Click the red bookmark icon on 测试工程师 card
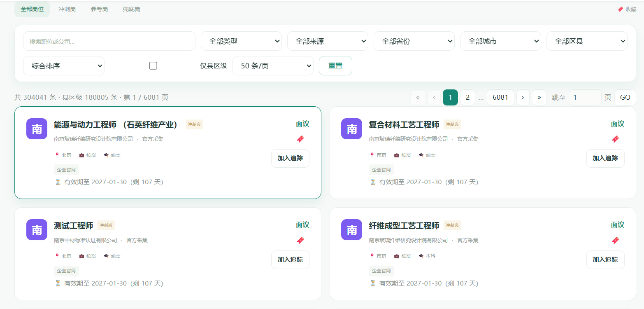This screenshot has height=309, width=644. pos(300,241)
